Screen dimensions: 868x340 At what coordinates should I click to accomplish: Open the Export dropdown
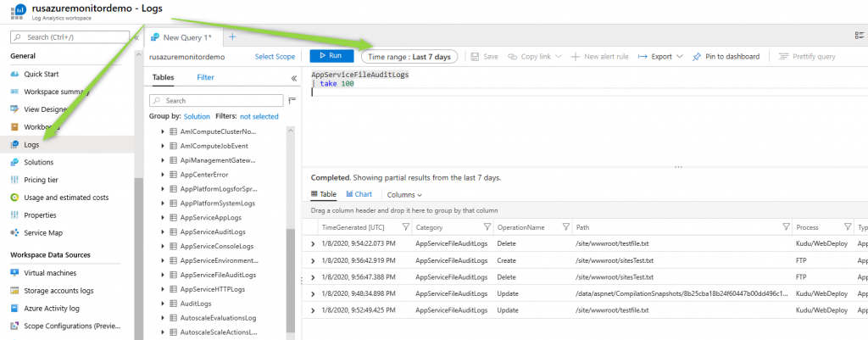point(660,57)
